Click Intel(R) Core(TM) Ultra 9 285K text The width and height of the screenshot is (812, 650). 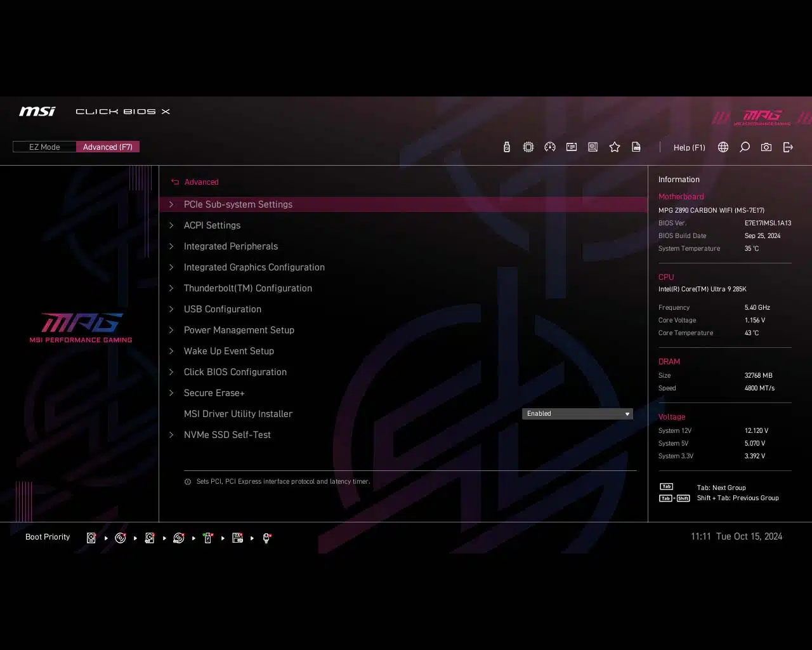tap(702, 289)
